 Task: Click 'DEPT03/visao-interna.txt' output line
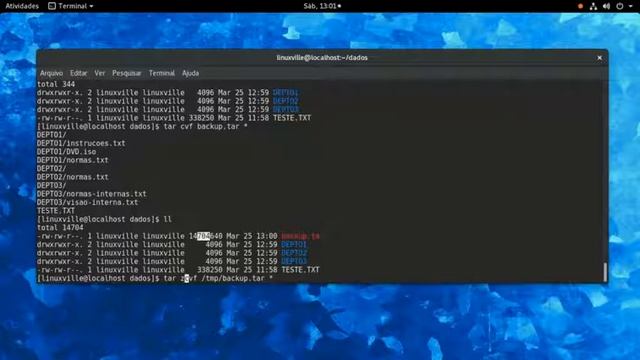pyautogui.click(x=87, y=202)
